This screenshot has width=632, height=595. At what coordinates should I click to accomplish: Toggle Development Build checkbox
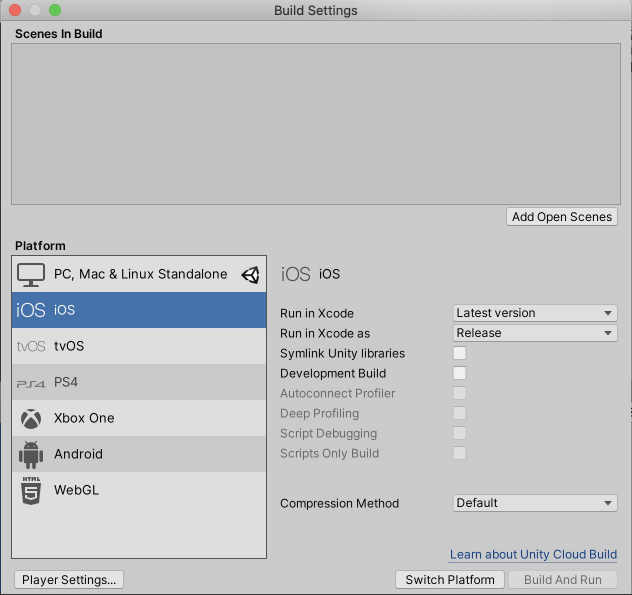pos(459,373)
